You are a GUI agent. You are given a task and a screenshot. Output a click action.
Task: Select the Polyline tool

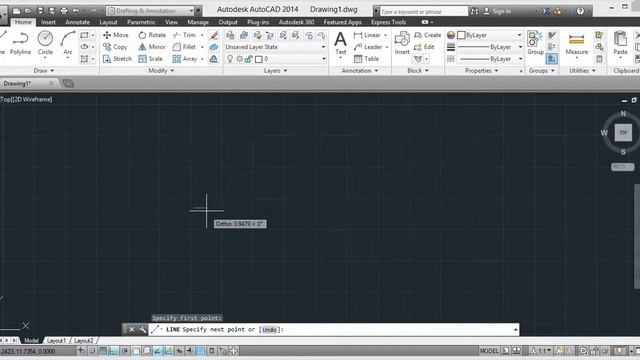[x=20, y=43]
